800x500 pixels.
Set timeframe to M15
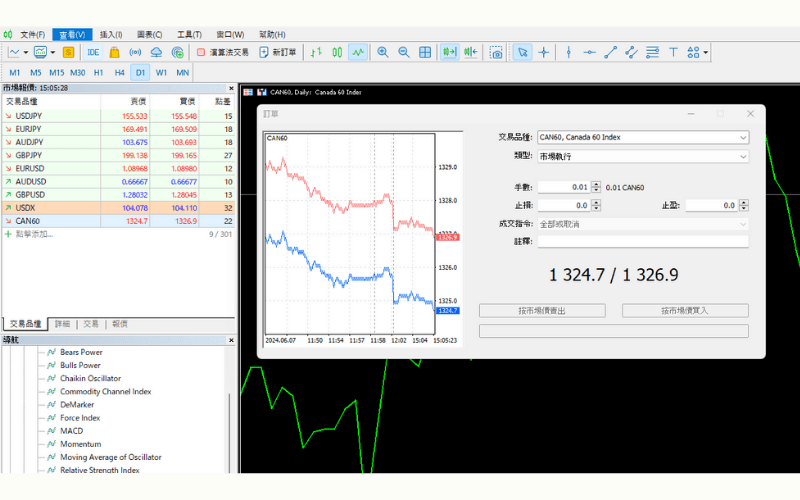point(57,72)
